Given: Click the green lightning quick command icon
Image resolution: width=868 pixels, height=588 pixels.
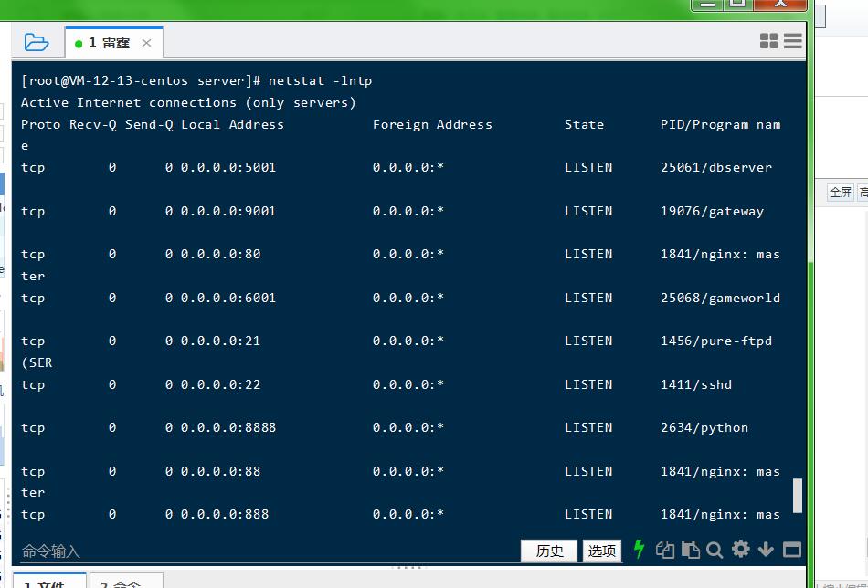Looking at the screenshot, I should [x=639, y=549].
